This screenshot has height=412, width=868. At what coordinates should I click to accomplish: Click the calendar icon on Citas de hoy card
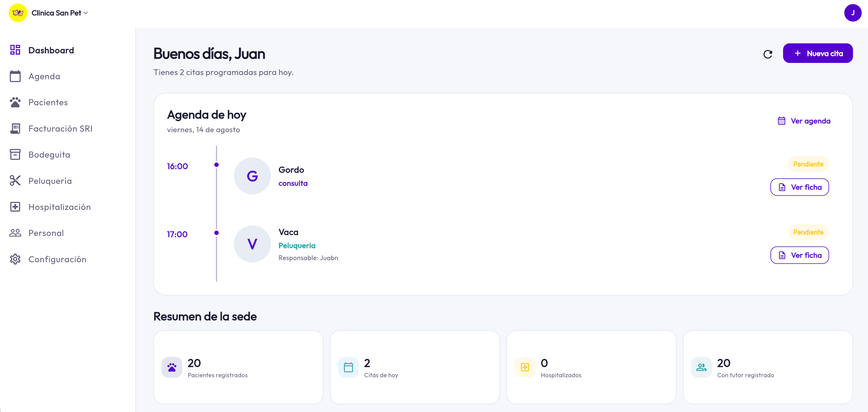coord(348,367)
